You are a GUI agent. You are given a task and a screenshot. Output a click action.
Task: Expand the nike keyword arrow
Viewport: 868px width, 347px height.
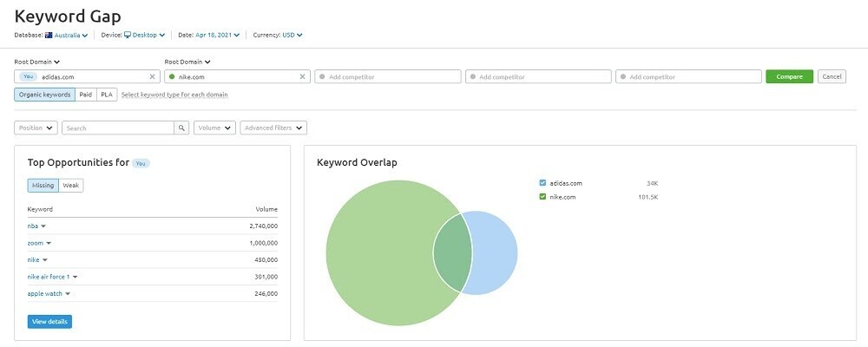45,260
